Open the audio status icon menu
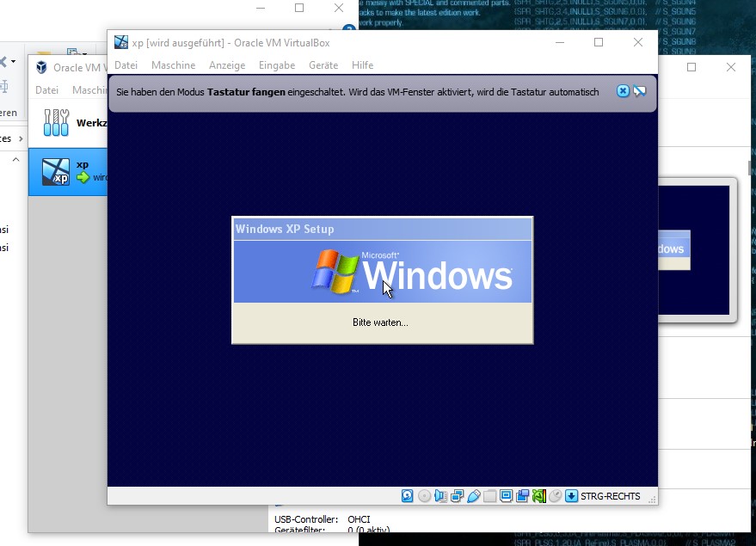756x546 pixels. [440, 496]
